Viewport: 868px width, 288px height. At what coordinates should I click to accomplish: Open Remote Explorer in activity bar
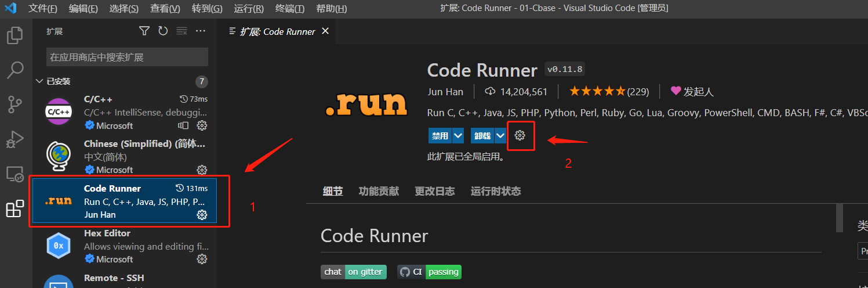[x=14, y=174]
